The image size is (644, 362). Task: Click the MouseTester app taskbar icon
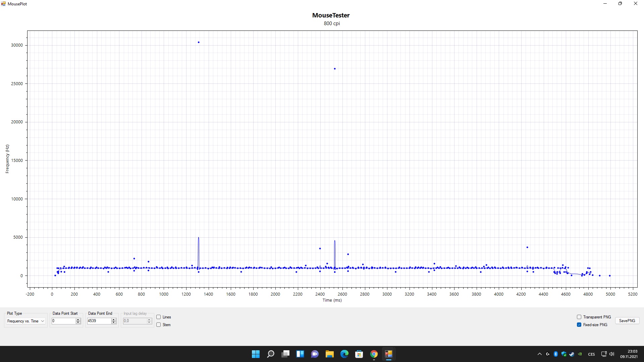pyautogui.click(x=389, y=354)
